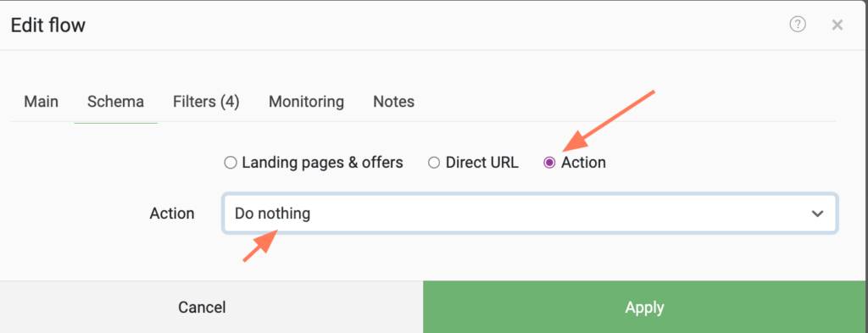Choose the Direct URL radio circle
The image size is (868, 333).
[x=434, y=163]
